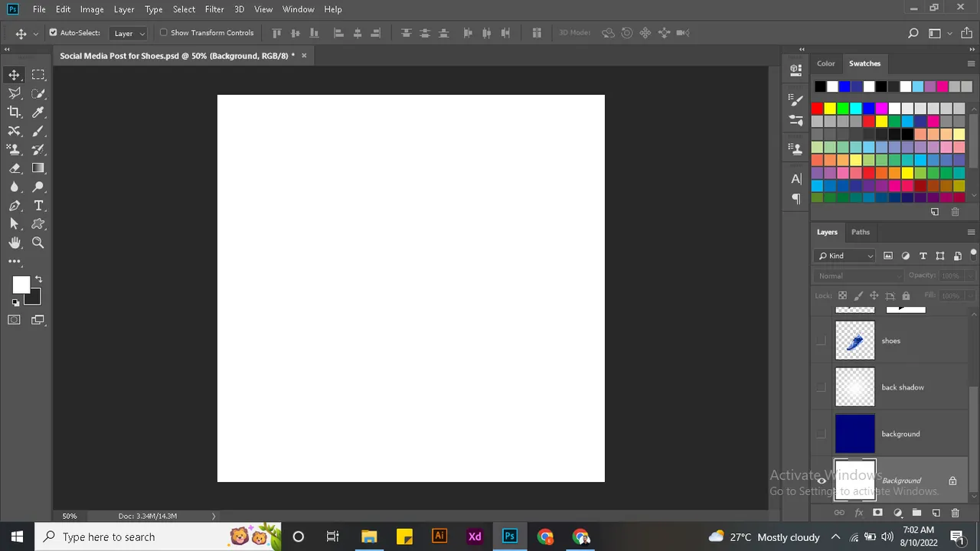
Task: Click the foreground color box
Action: 21,285
